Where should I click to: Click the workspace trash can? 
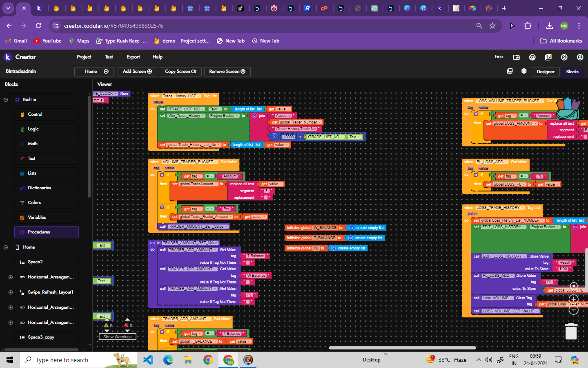571,331
